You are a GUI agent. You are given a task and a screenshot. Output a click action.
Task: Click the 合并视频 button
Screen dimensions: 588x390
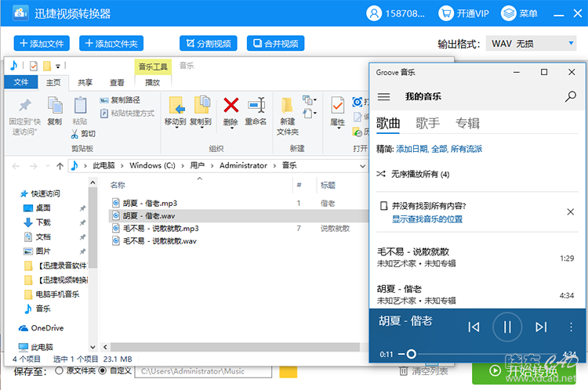[276, 43]
